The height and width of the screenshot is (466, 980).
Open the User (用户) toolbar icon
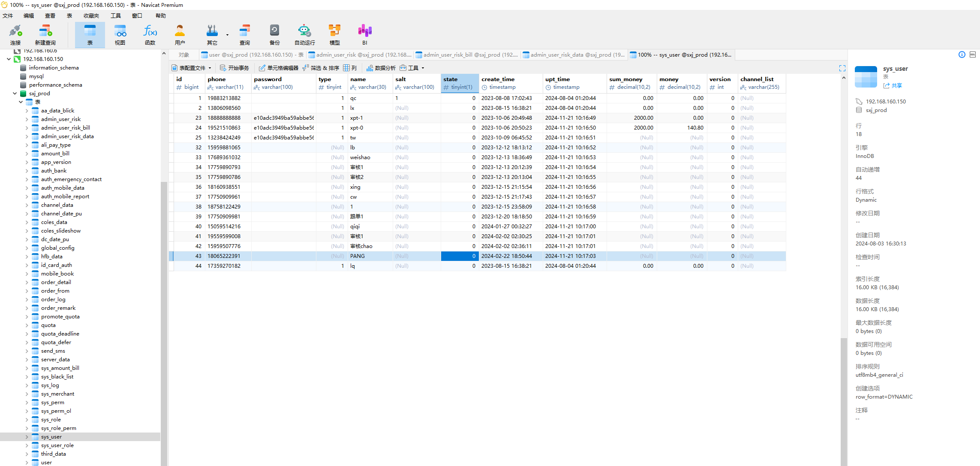click(180, 35)
